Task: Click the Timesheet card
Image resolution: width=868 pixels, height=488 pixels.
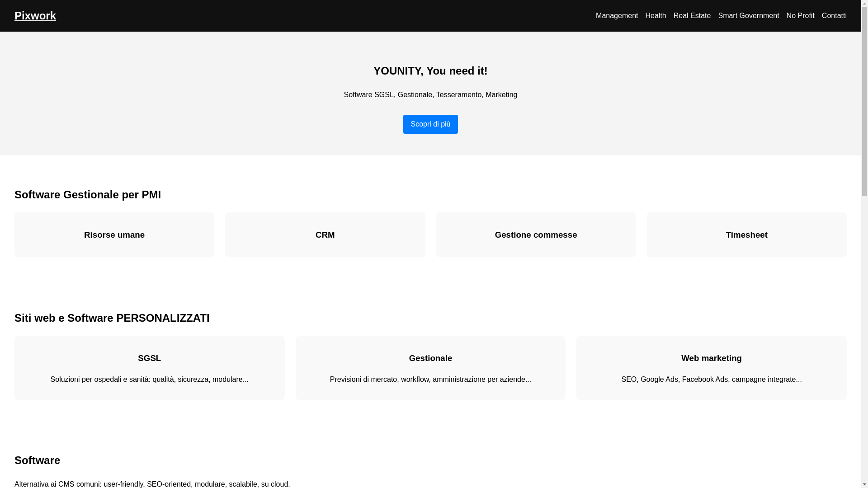Action: coord(746,235)
